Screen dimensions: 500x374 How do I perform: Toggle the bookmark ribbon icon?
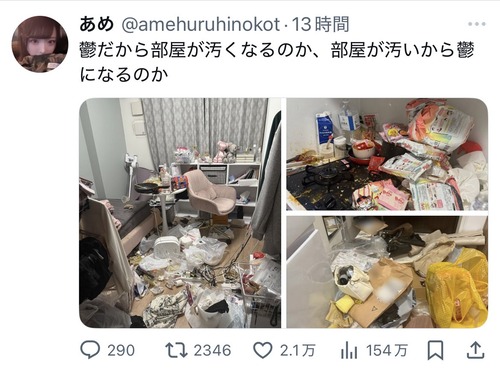click(x=435, y=350)
